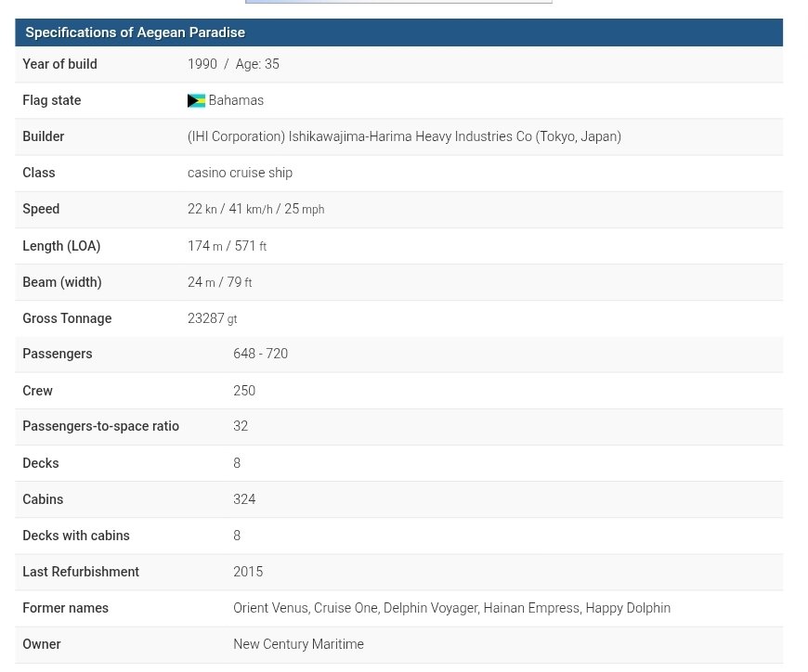Click the Passengers-to-space ratio label
The height and width of the screenshot is (672, 808).
point(100,426)
